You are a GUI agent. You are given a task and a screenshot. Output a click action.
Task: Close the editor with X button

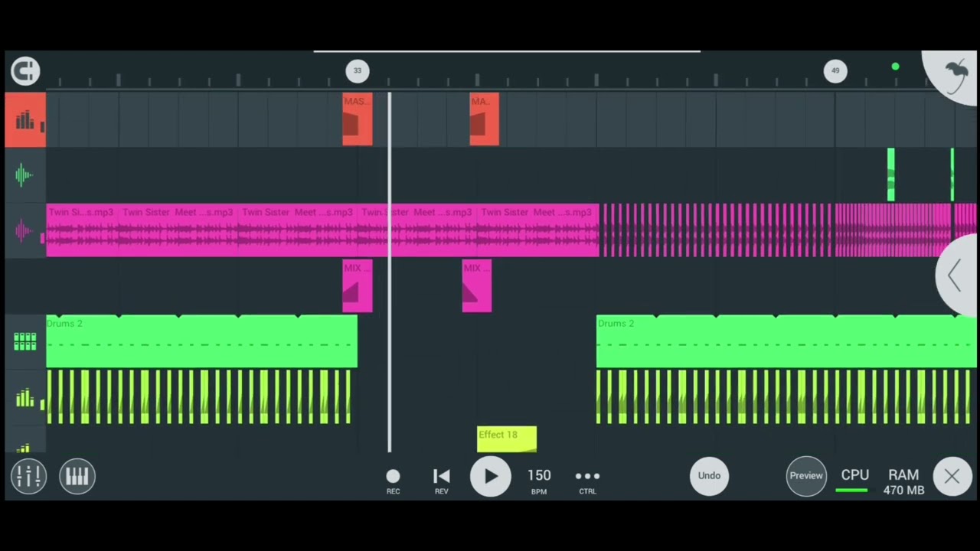pos(952,476)
